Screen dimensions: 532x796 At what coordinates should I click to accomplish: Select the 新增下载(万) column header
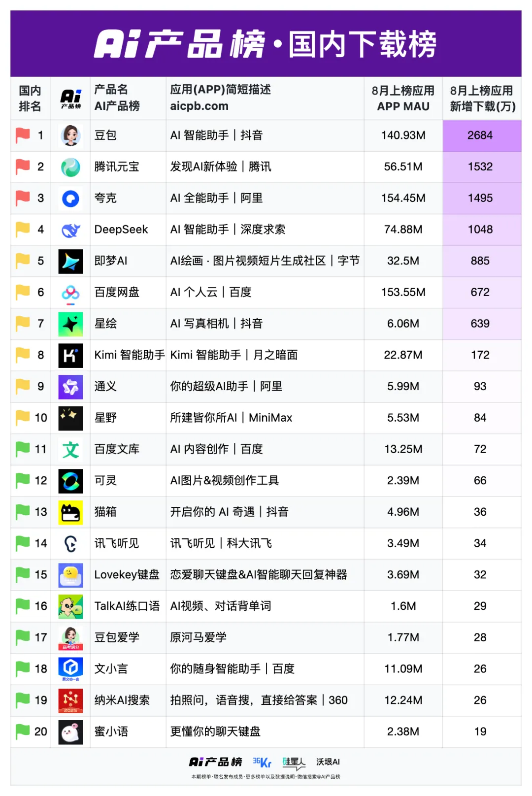(482, 99)
